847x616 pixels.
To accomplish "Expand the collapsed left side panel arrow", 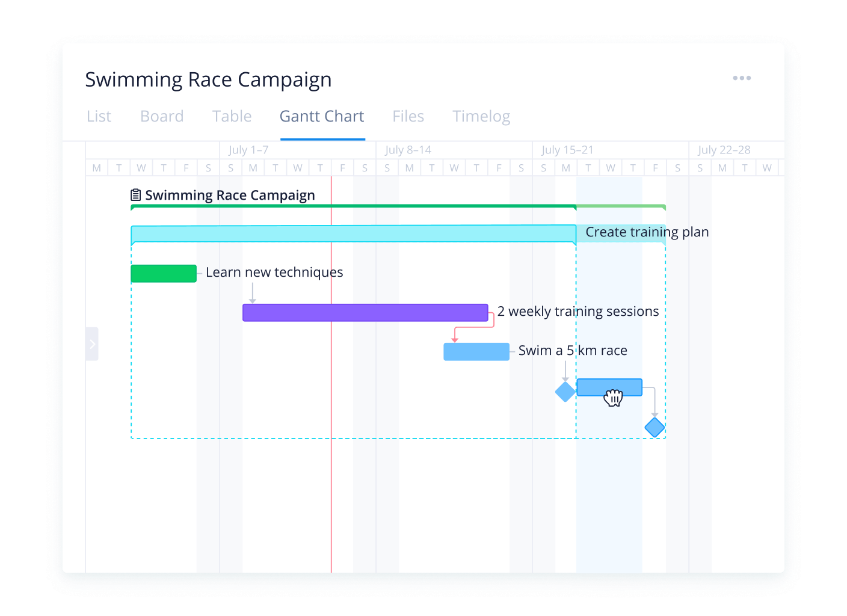I will [x=92, y=344].
